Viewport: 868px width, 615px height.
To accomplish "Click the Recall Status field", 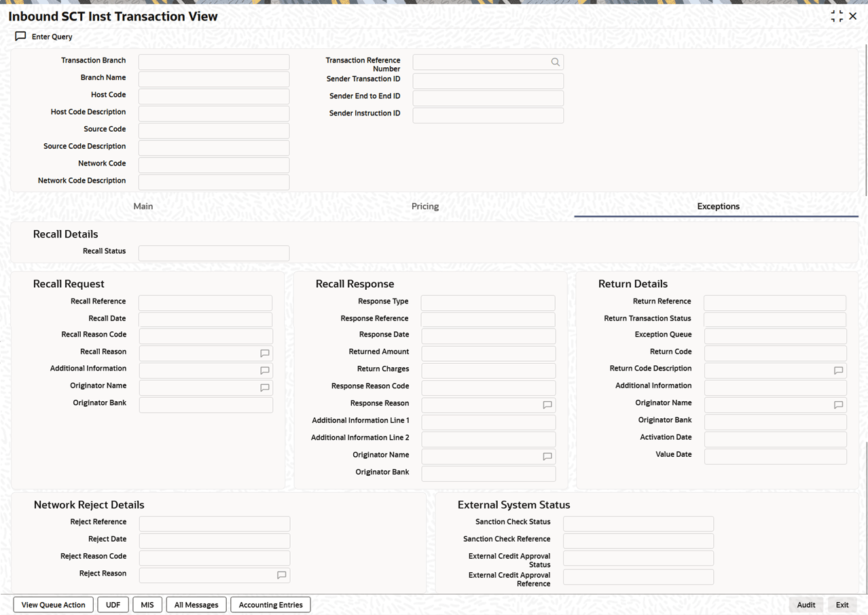I will click(x=214, y=253).
